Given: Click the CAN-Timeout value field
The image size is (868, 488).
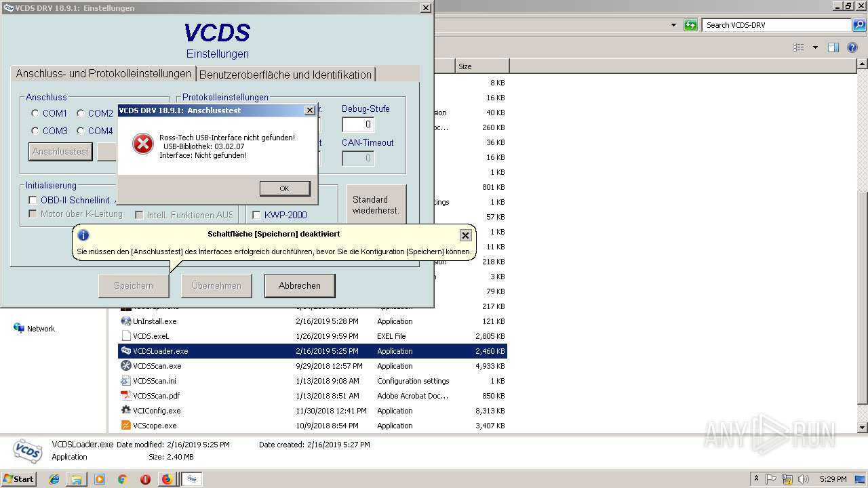Looking at the screenshot, I should [x=358, y=158].
